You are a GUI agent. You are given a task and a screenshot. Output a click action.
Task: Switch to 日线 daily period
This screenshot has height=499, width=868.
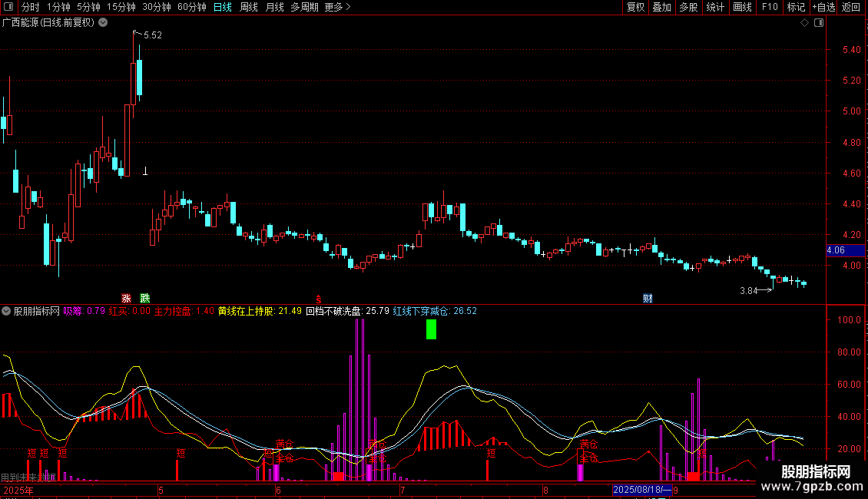pos(222,8)
